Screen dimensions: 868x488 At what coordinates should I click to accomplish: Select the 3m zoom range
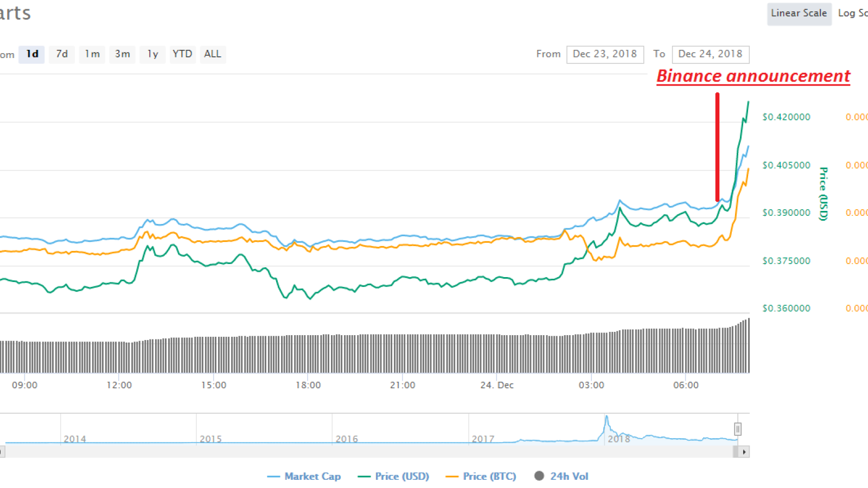click(123, 54)
